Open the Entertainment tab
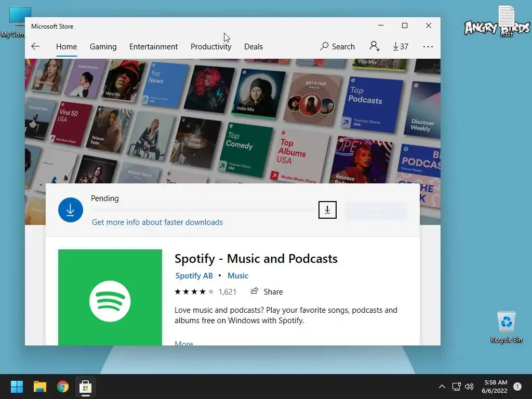 coord(153,46)
